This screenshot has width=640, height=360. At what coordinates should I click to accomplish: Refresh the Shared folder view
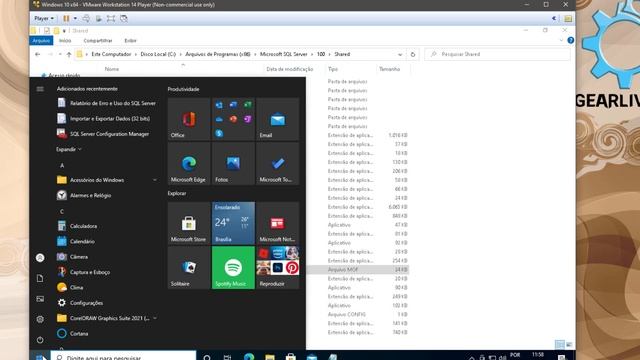(x=413, y=54)
